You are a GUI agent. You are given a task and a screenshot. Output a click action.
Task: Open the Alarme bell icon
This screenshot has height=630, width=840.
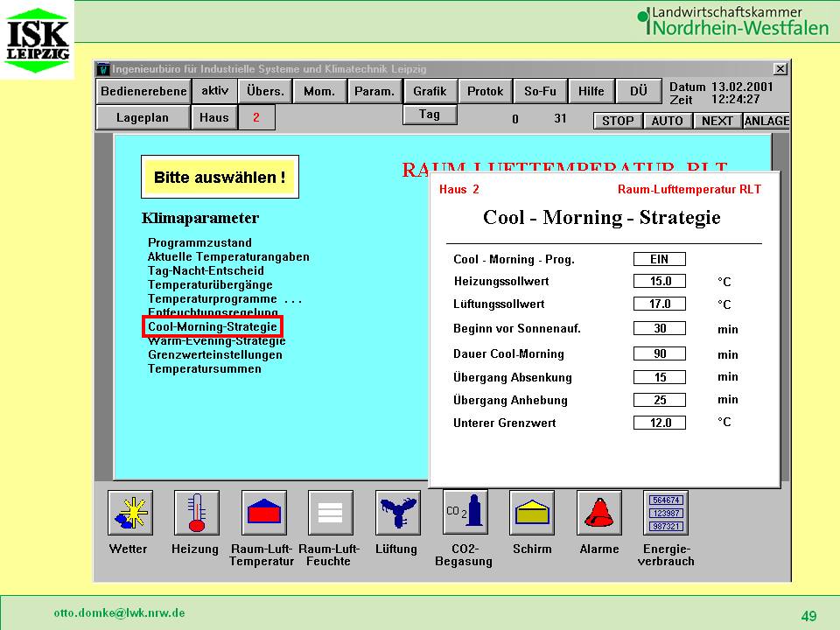point(598,513)
